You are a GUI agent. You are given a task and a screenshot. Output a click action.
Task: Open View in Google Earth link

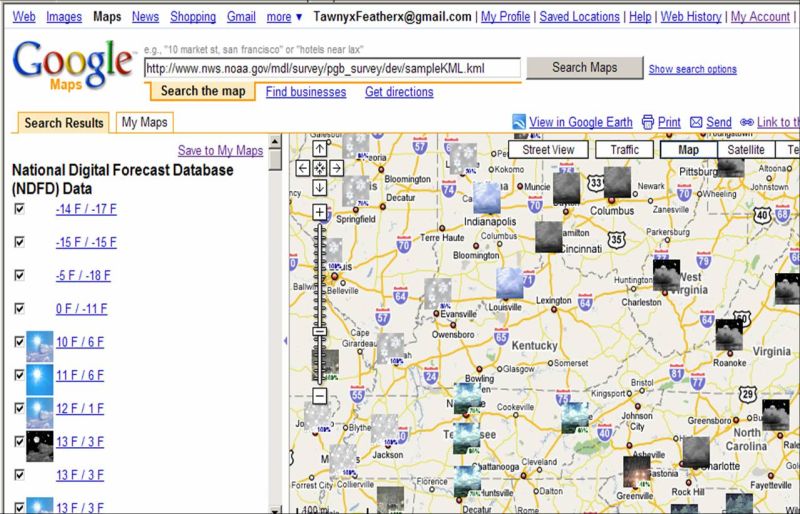point(581,123)
